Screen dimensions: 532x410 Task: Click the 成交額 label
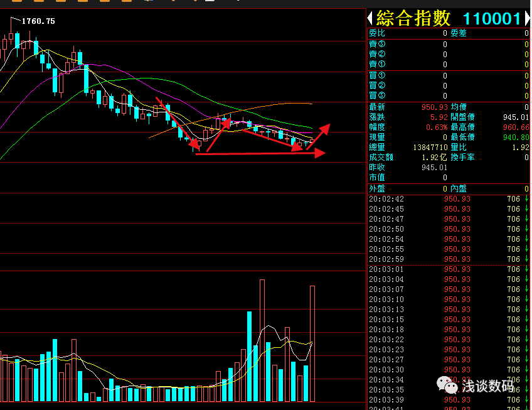pyautogui.click(x=381, y=157)
